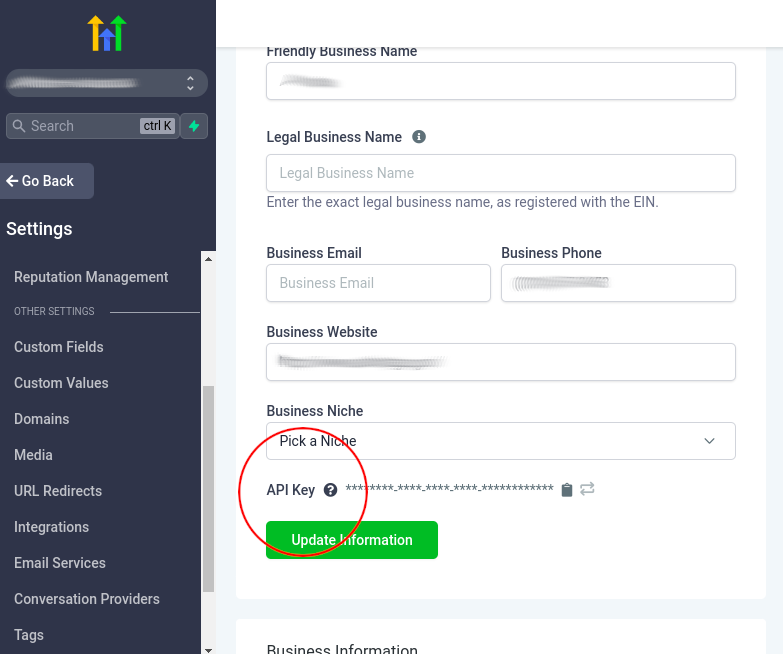This screenshot has height=654, width=783.
Task: Click sidebar scrollbar up arrow
Action: 208,259
